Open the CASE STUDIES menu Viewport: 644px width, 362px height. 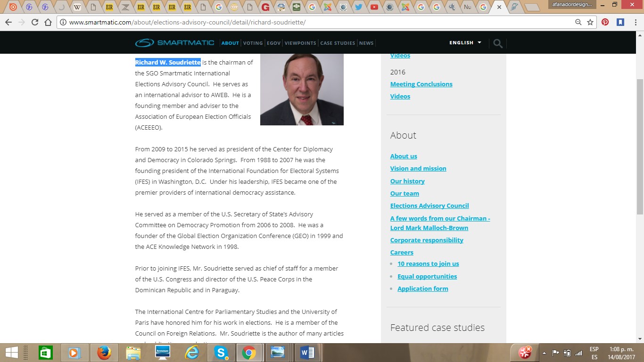[x=338, y=43]
